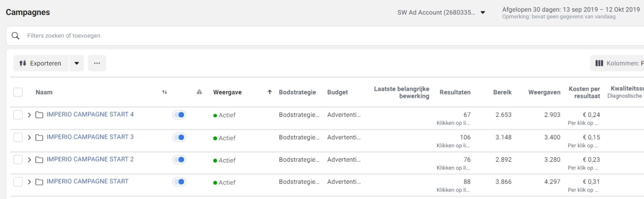Click the folder icon for IMPERIO CAMPAGNE START 2
The image size is (644, 199).
(39, 160)
